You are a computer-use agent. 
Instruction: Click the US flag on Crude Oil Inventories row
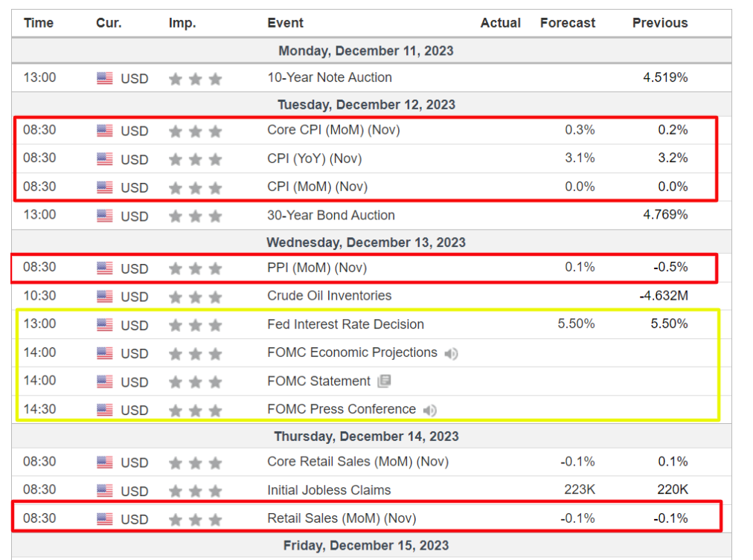point(105,297)
